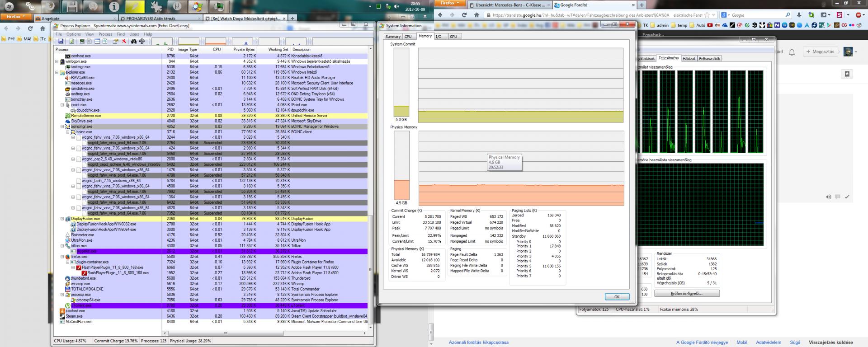Viewport: 868px width, 347px height.
Task: Collapse the DisplayFusion.exe process tree
Action: point(62,219)
